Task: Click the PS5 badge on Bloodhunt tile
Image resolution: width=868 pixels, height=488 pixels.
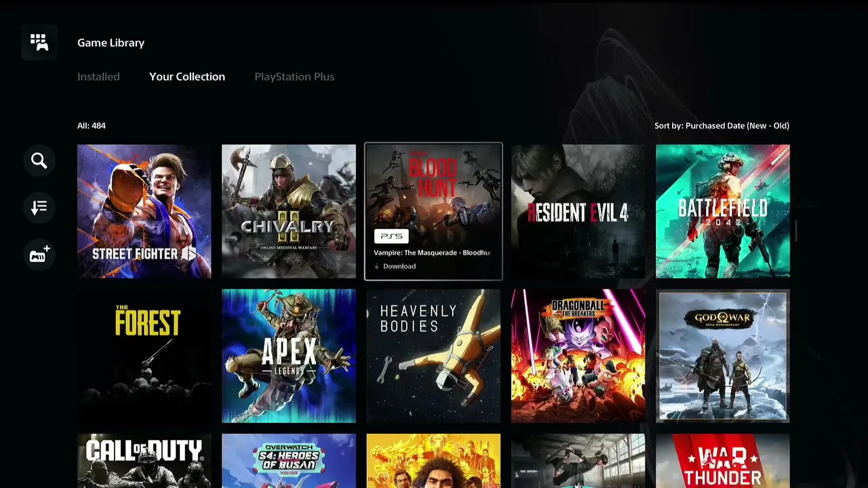Action: click(391, 236)
